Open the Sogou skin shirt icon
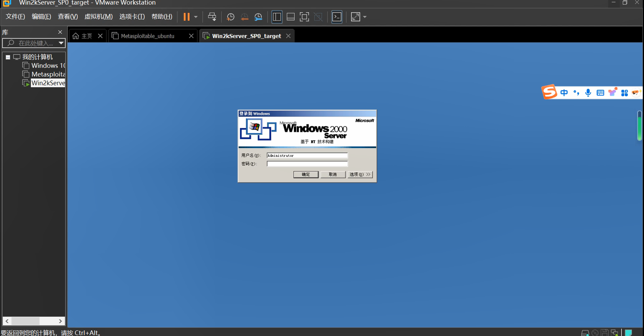Screen dimensions: 644x336 click(612, 92)
